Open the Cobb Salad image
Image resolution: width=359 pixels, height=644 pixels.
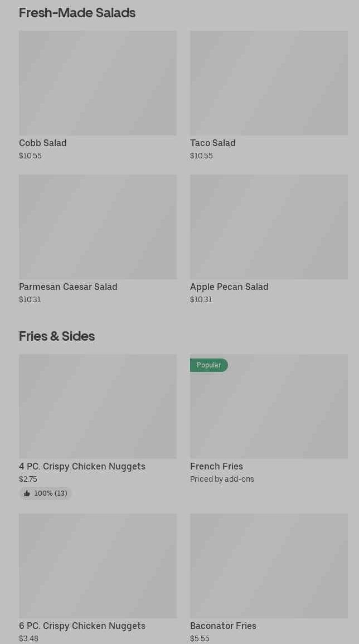point(98,83)
